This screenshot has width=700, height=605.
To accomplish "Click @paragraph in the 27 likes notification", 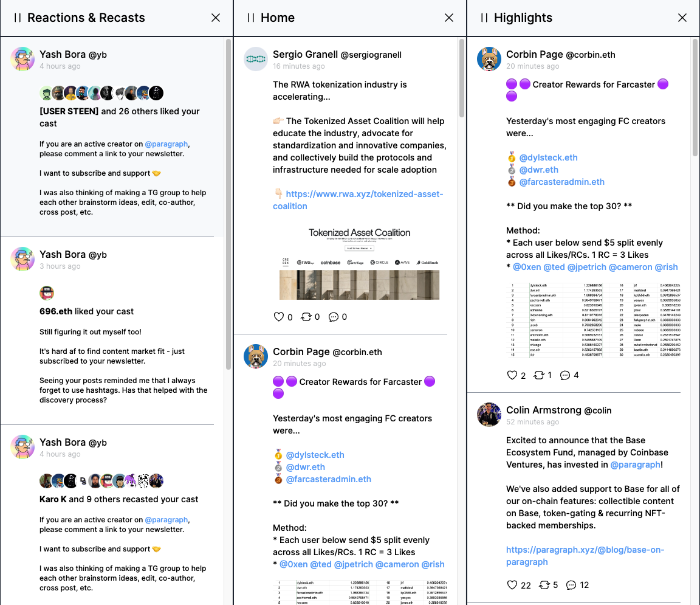I will [166, 144].
